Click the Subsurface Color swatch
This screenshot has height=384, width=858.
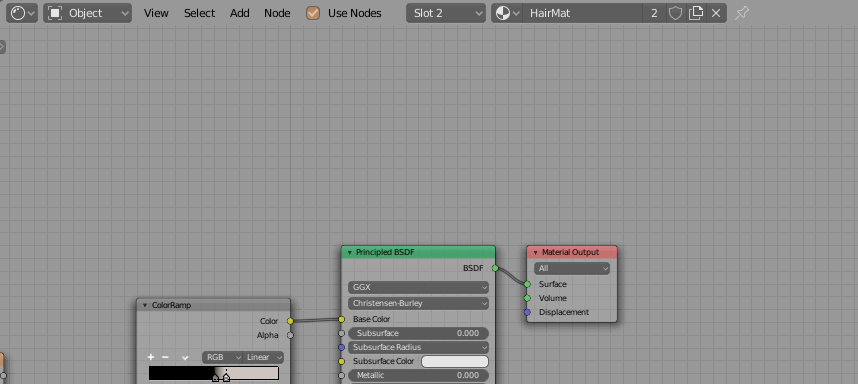coord(455,362)
